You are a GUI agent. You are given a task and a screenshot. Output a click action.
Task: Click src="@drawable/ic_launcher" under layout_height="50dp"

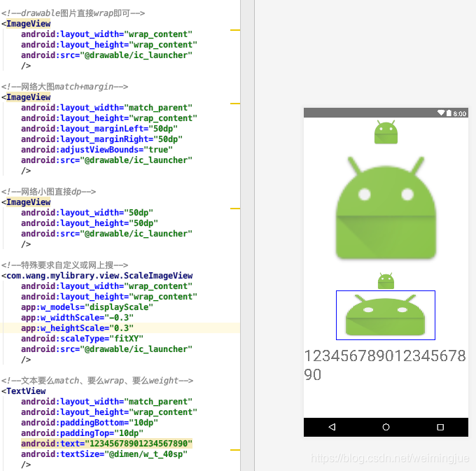pyautogui.click(x=106, y=234)
